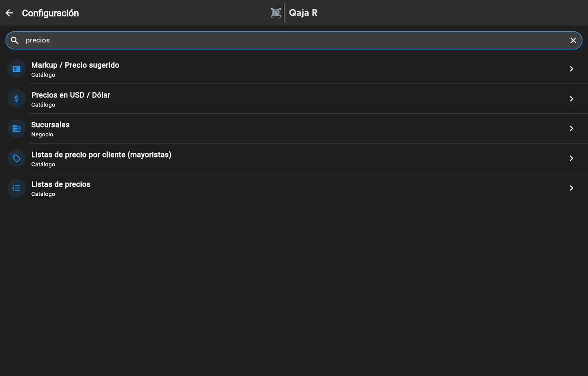Click the 'Configuración' header title
This screenshot has width=588, height=376.
coord(50,13)
